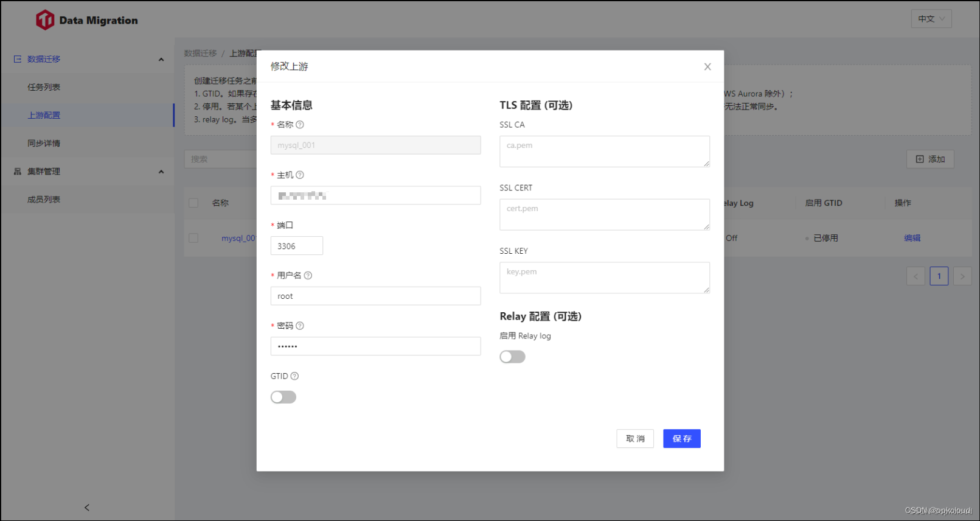Enable the GTID toggle switch
980x521 pixels.
click(283, 397)
